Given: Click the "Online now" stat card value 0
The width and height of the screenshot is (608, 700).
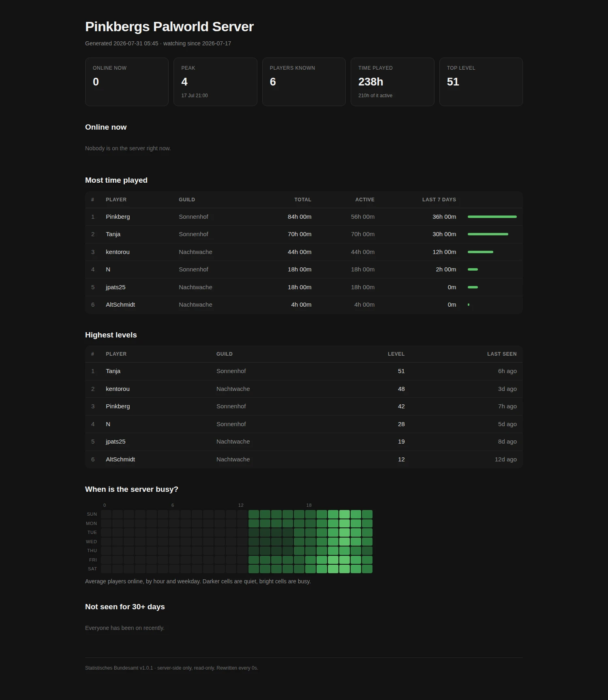Looking at the screenshot, I should pos(96,82).
